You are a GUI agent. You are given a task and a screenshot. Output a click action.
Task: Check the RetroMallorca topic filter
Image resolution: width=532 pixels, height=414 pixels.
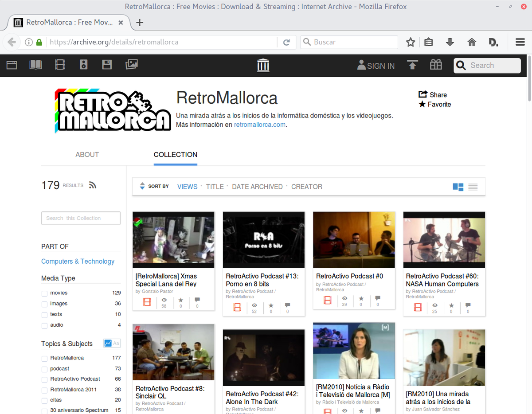pos(44,358)
